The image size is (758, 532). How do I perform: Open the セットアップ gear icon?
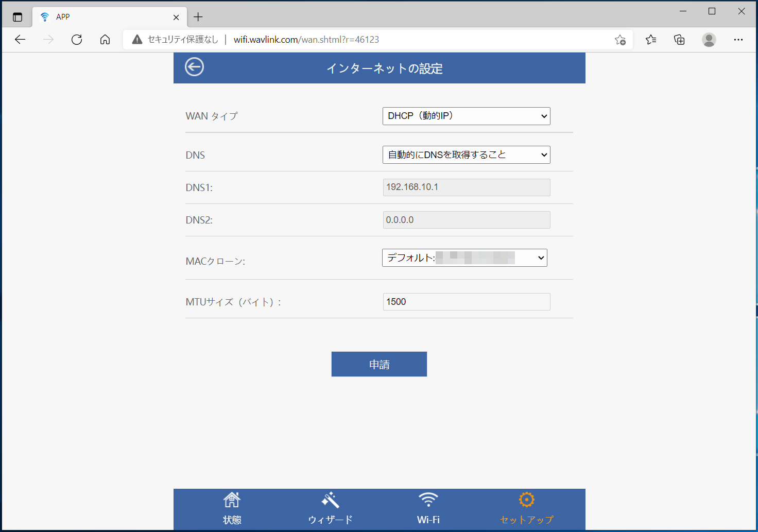coord(526,500)
